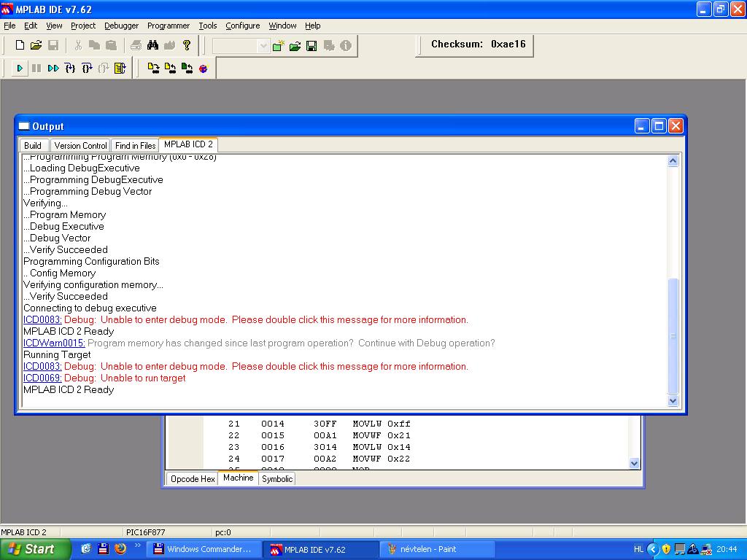Open the Configure menu
747x560 pixels.
pos(242,26)
